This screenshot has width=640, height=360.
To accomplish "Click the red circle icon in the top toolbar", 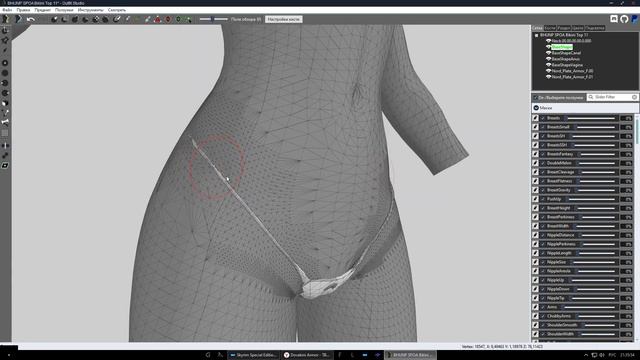I will point(168,19).
